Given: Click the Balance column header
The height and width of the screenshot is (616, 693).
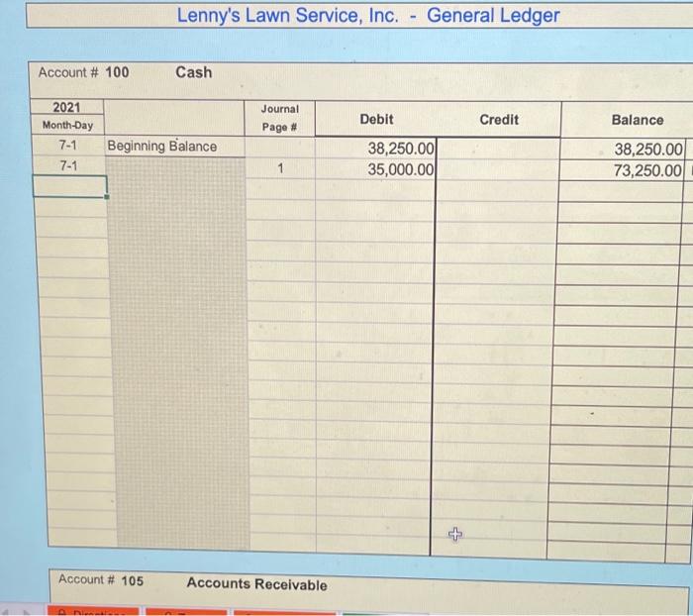Looking at the screenshot, I should 638,120.
